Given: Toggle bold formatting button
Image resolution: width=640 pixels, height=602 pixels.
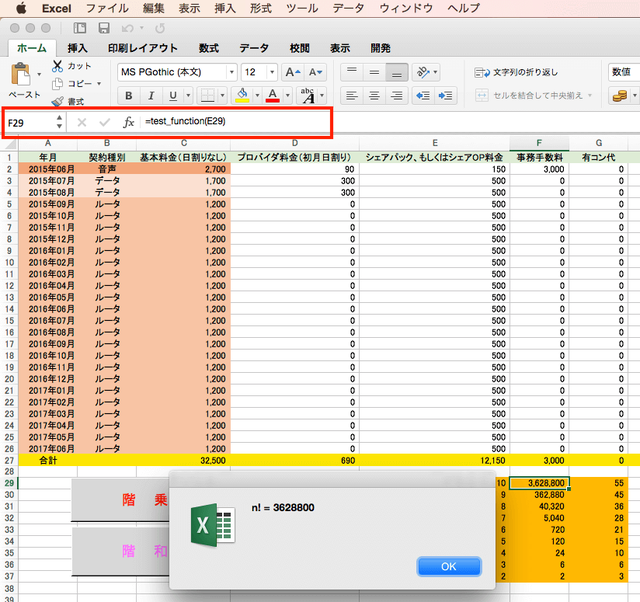Looking at the screenshot, I should [129, 96].
